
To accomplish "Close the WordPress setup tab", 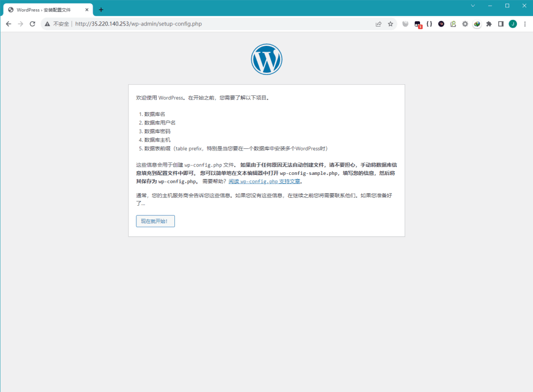I will click(x=87, y=10).
